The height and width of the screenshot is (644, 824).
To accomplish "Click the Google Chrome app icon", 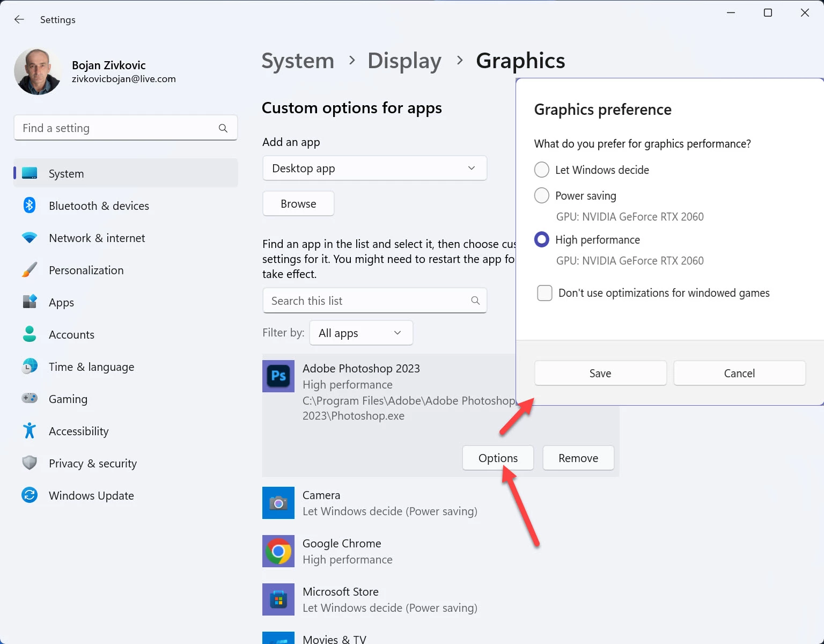I will pyautogui.click(x=278, y=551).
